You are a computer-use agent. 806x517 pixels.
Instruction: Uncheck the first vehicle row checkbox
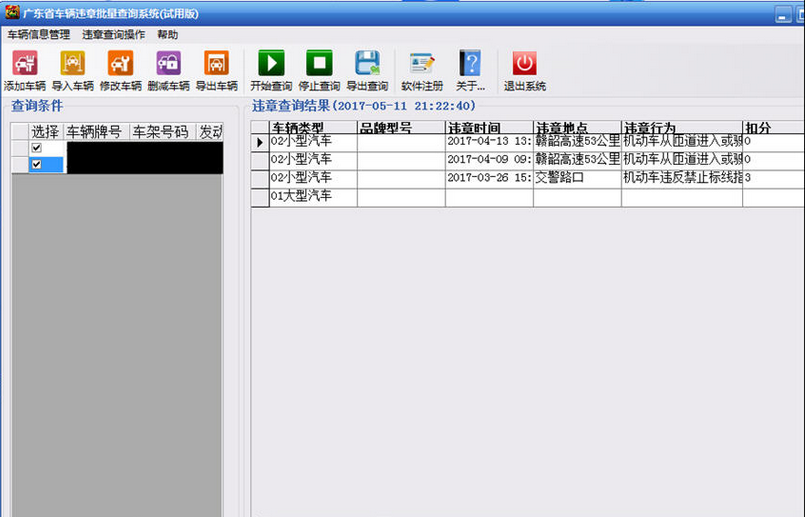click(36, 148)
